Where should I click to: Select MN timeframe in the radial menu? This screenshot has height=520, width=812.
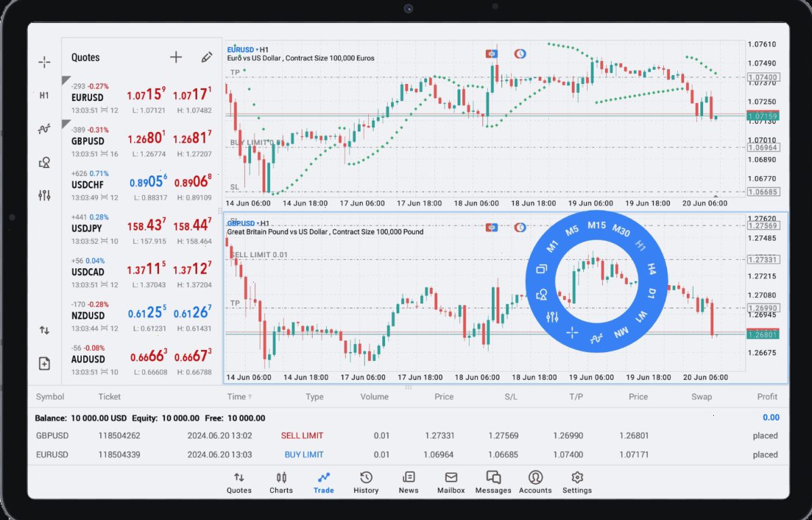pyautogui.click(x=621, y=332)
